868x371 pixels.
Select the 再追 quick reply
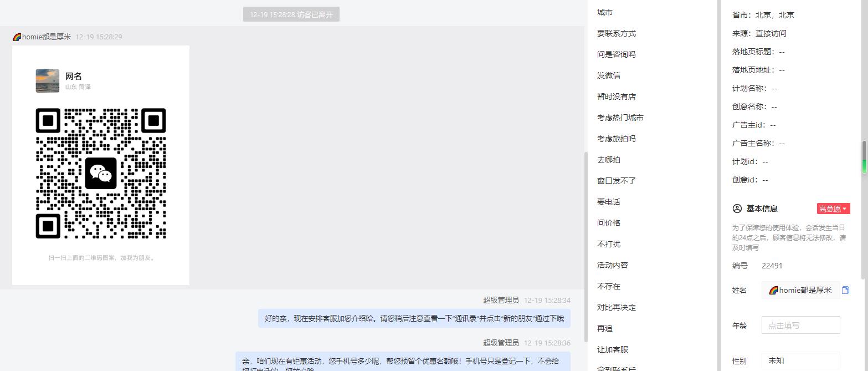click(x=605, y=328)
